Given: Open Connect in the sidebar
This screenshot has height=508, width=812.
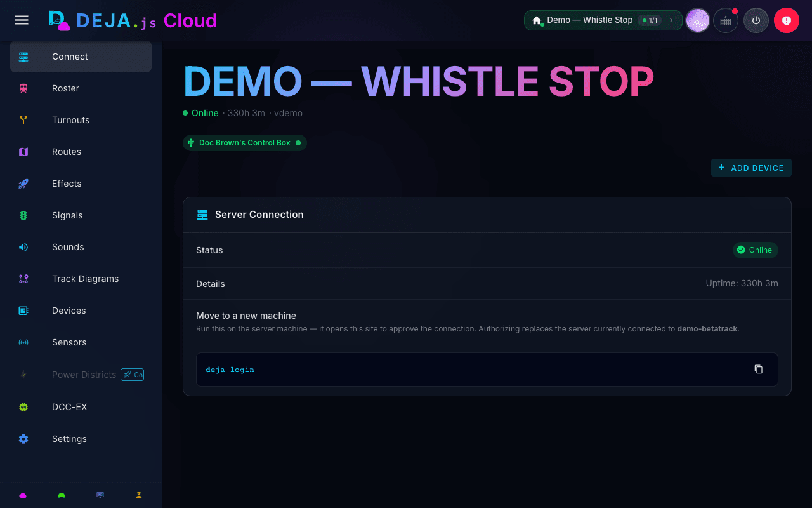Looking at the screenshot, I should 81,57.
